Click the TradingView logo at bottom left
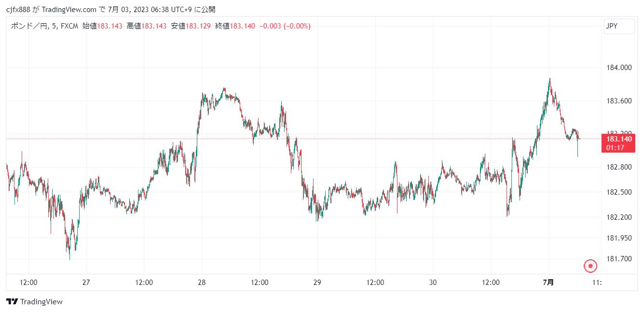Image resolution: width=644 pixels, height=312 pixels. coord(34,301)
